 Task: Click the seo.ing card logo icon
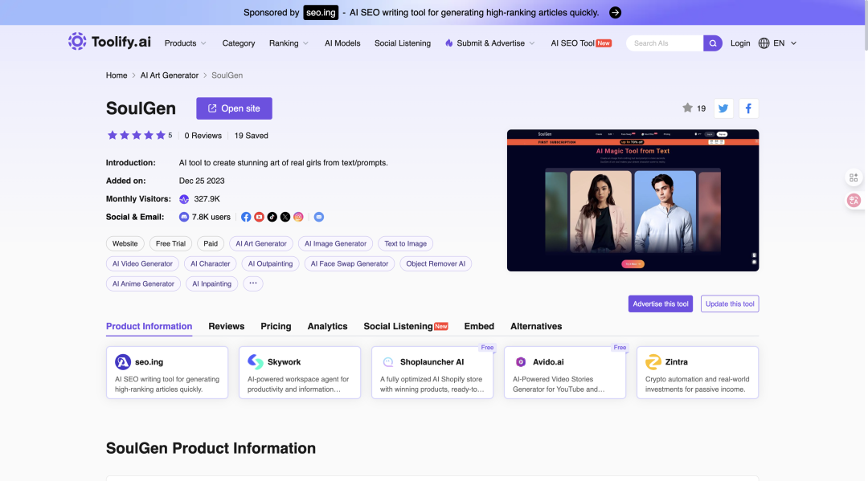pos(123,361)
